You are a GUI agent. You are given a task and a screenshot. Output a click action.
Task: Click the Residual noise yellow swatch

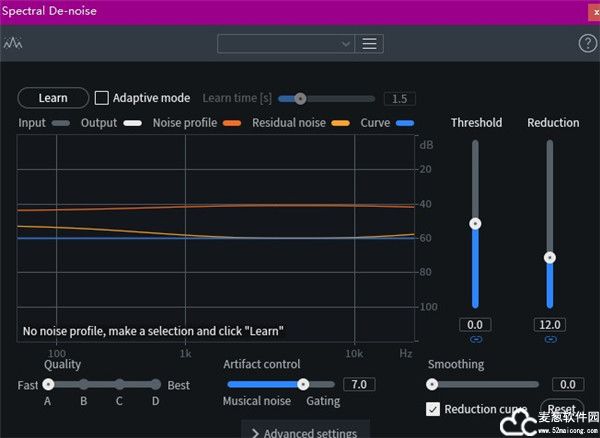(x=341, y=123)
